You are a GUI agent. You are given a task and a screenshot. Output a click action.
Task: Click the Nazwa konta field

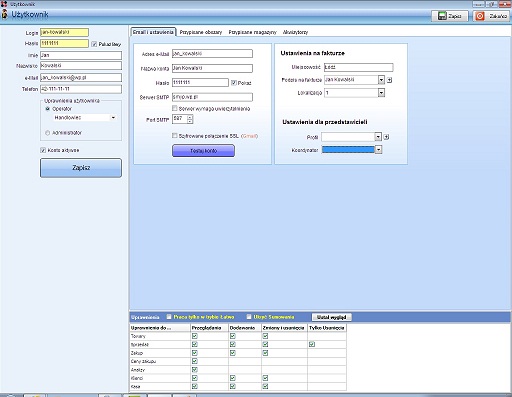[x=212, y=68]
